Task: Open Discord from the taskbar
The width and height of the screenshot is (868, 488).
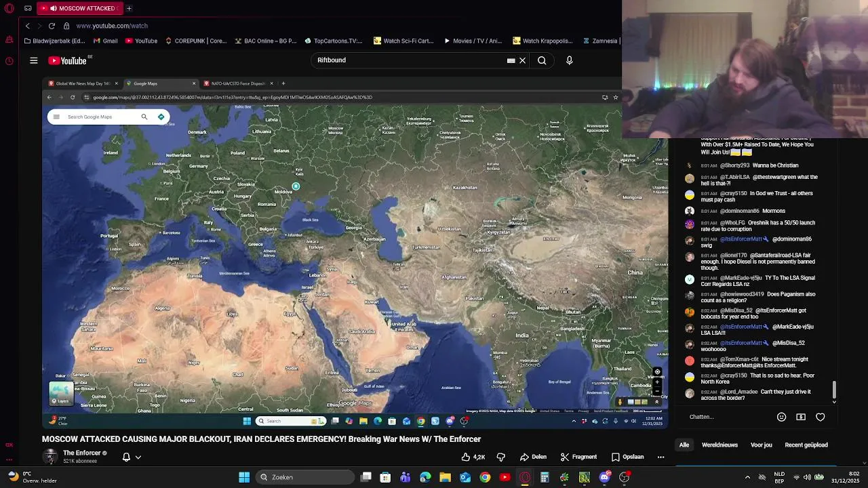Action: tap(604, 477)
